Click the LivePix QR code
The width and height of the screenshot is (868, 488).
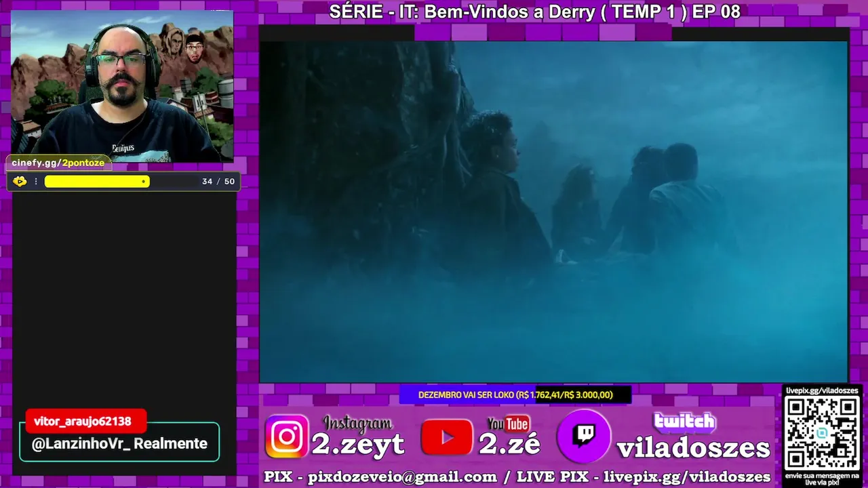tap(822, 434)
